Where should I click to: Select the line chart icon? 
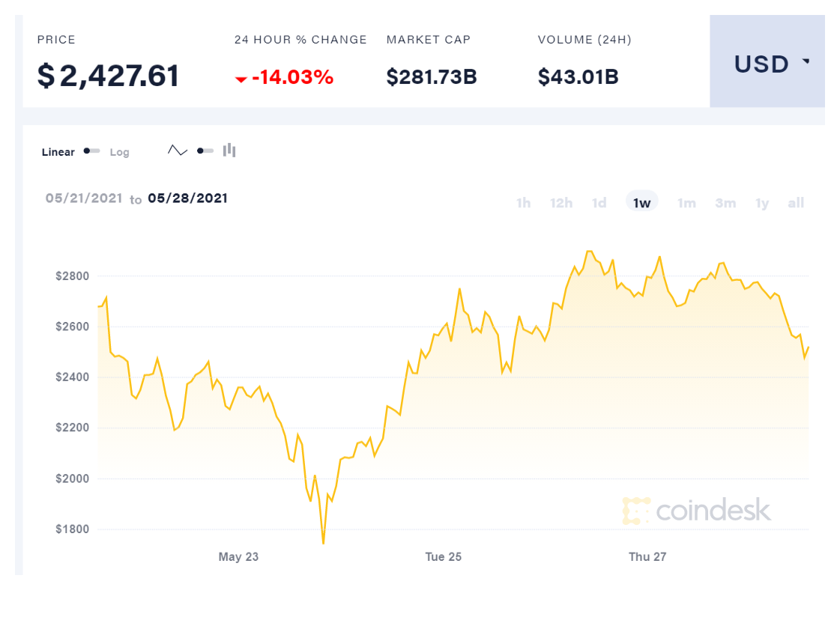(178, 151)
